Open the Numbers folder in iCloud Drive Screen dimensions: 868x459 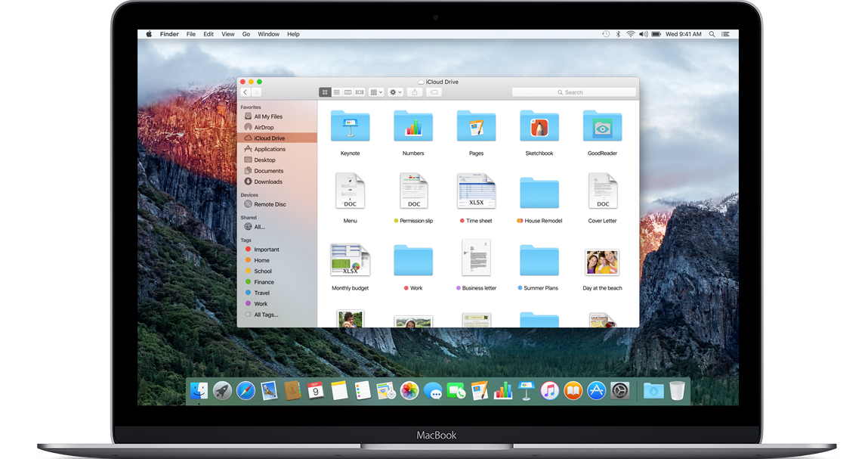pos(413,126)
